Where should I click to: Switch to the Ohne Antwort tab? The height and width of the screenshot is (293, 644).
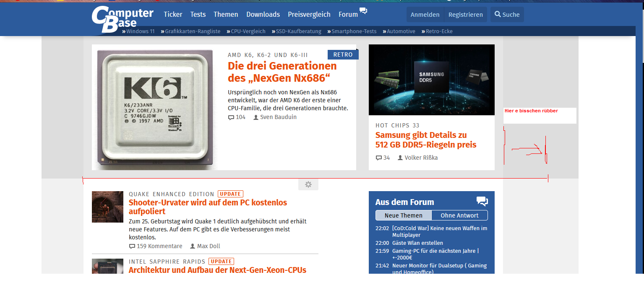(459, 215)
